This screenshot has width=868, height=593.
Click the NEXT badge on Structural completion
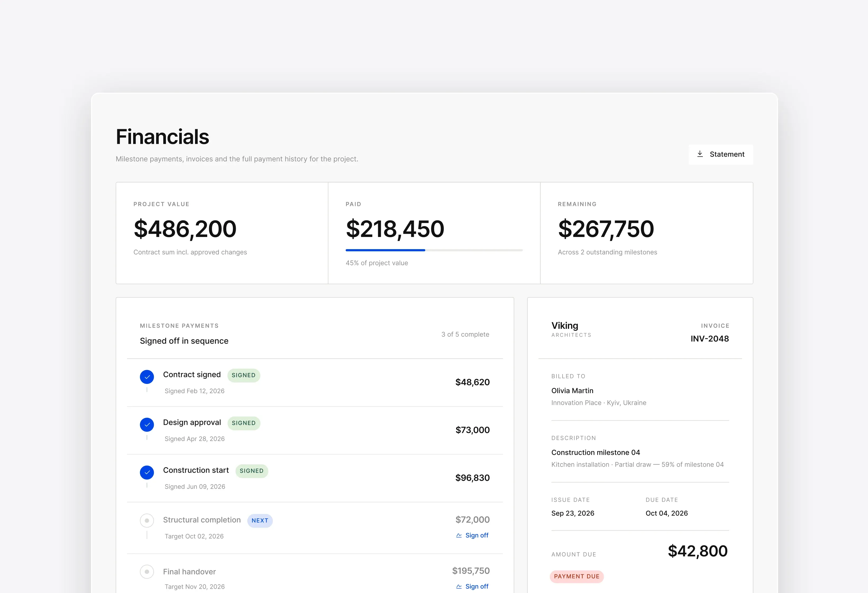(260, 520)
